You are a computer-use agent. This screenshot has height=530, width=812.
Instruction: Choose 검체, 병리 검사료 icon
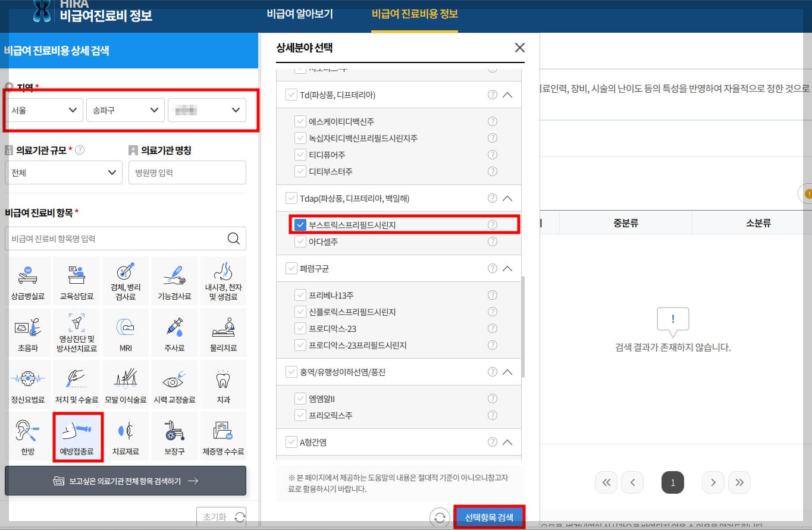pos(126,281)
